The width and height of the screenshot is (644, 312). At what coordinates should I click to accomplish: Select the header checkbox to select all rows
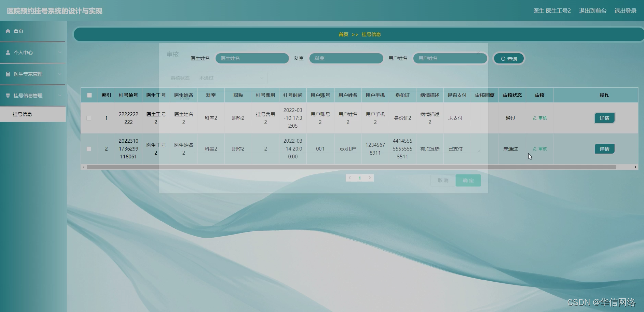point(89,95)
